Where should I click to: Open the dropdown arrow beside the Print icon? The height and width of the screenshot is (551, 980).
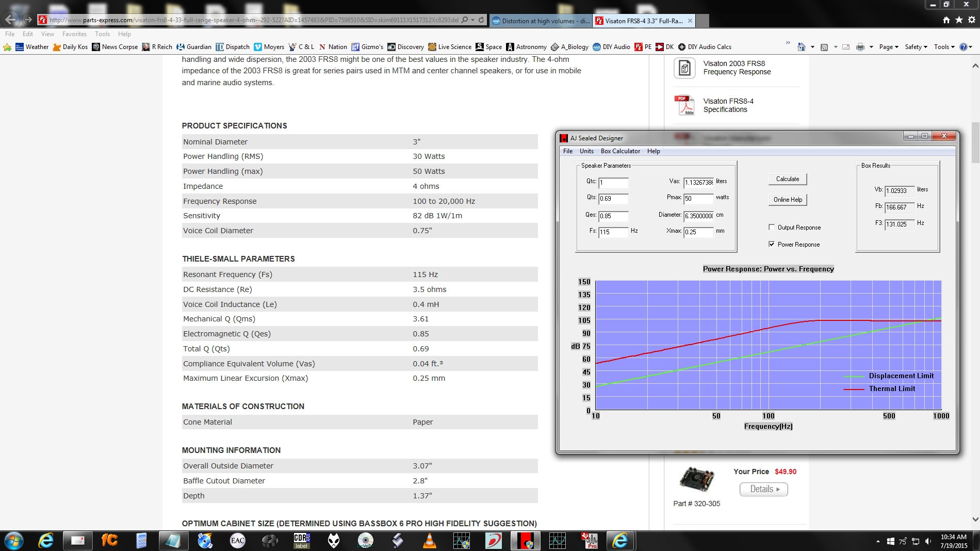[871, 47]
